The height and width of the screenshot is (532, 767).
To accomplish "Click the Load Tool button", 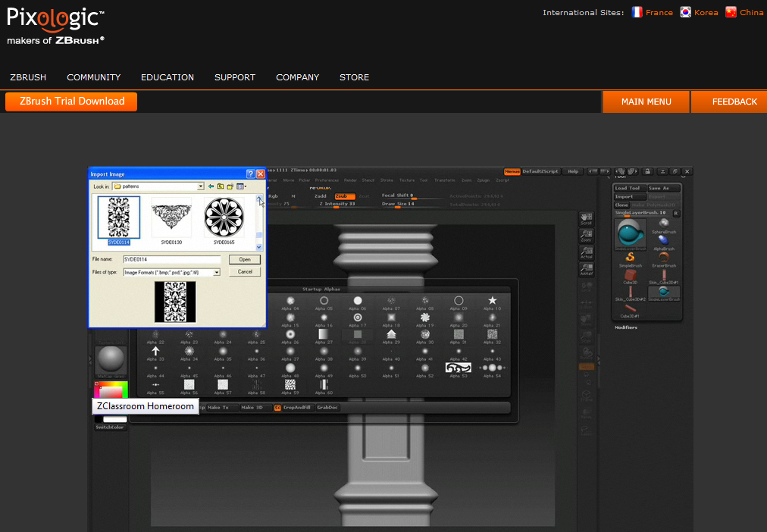I will pos(630,188).
